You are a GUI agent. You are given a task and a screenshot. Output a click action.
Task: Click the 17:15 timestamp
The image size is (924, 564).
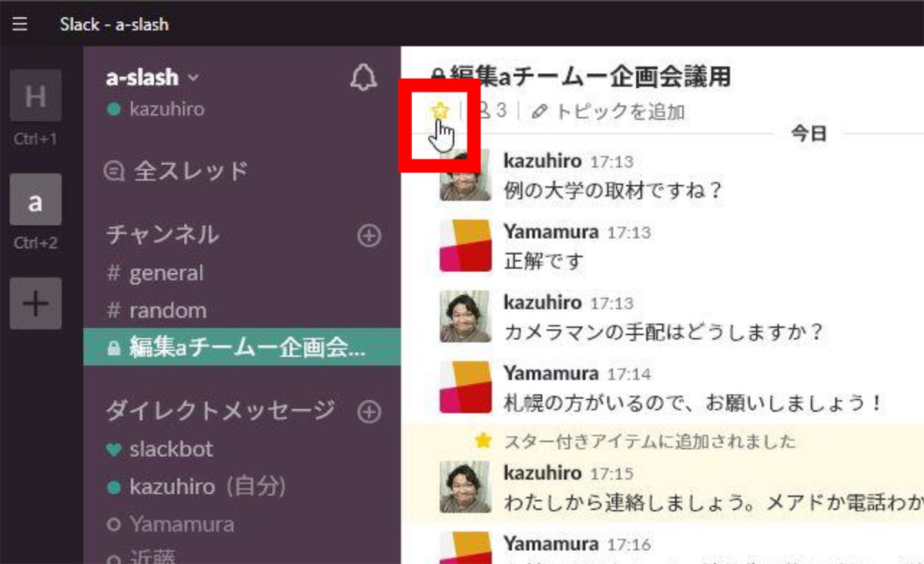tap(611, 474)
